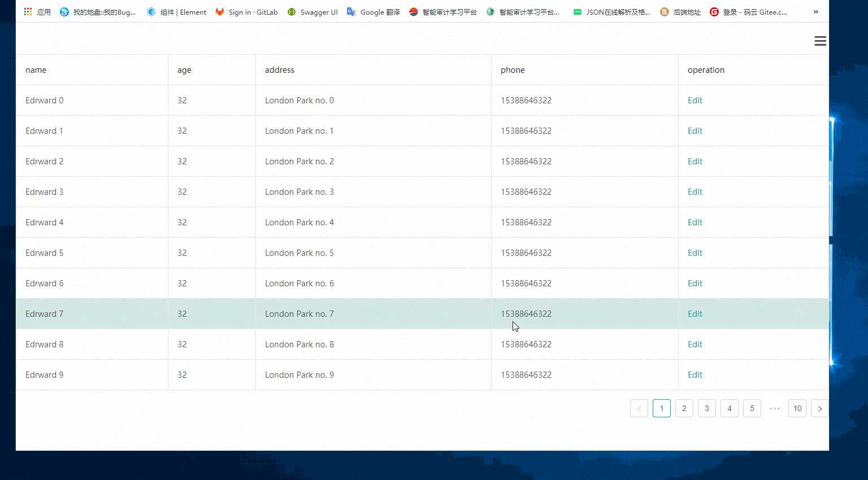868x480 pixels.
Task: Open the Element components bookmark
Action: pos(176,12)
